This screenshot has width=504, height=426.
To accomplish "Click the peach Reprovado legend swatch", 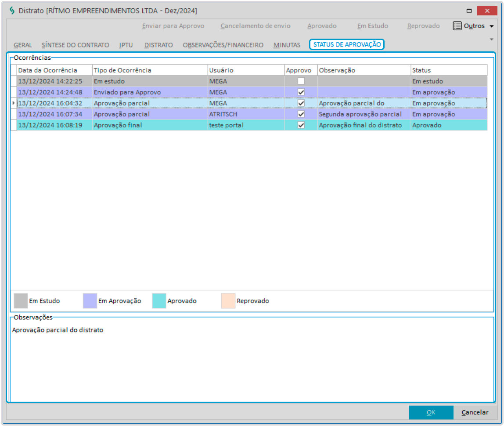I will [x=228, y=301].
